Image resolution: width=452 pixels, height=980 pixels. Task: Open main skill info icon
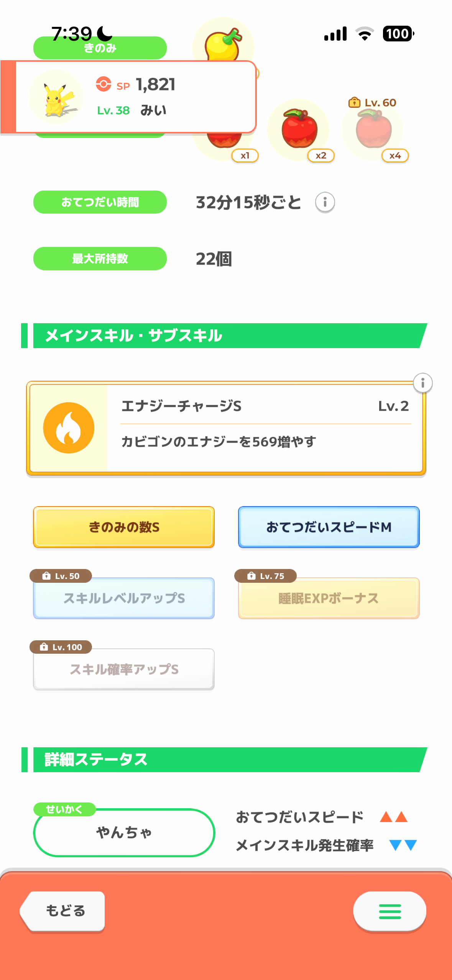pos(422,383)
